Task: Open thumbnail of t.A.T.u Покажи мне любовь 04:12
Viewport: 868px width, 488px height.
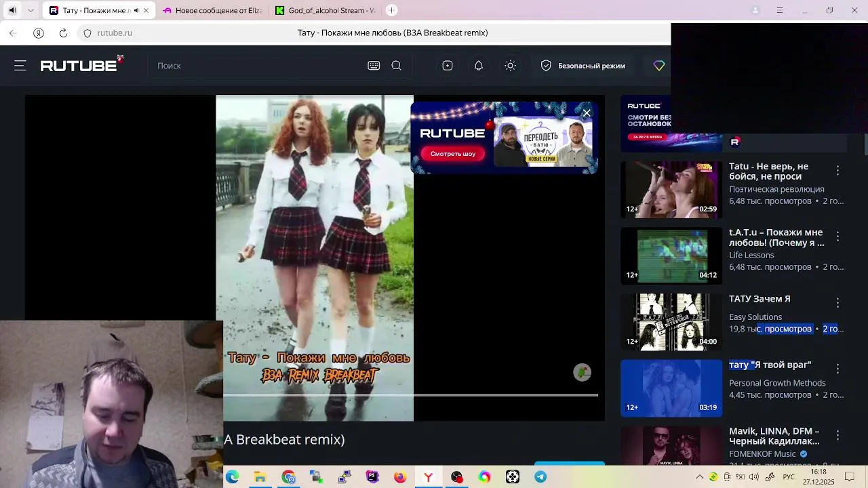Action: [671, 256]
